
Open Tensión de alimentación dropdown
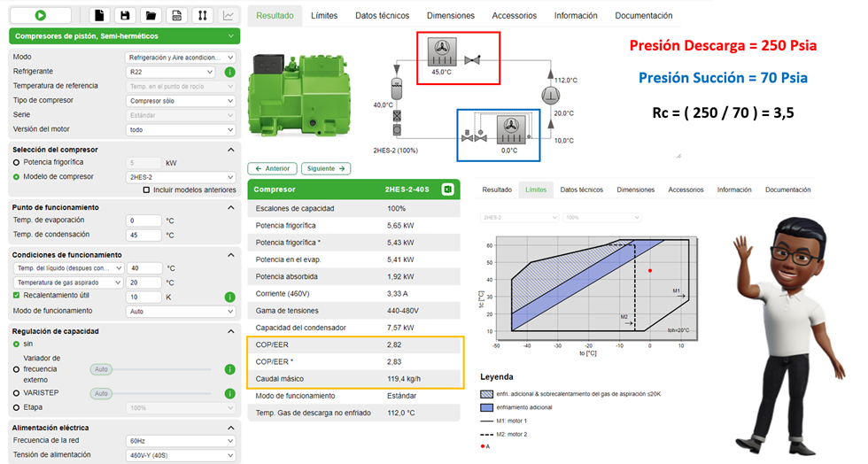[181, 456]
